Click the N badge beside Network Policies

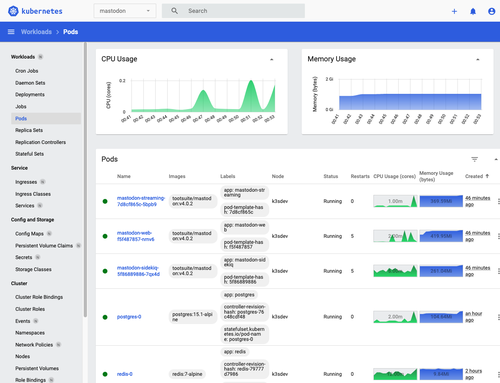pos(58,344)
